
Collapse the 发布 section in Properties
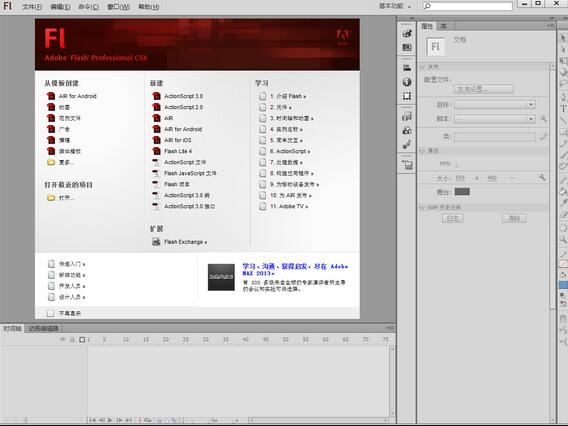(x=422, y=67)
